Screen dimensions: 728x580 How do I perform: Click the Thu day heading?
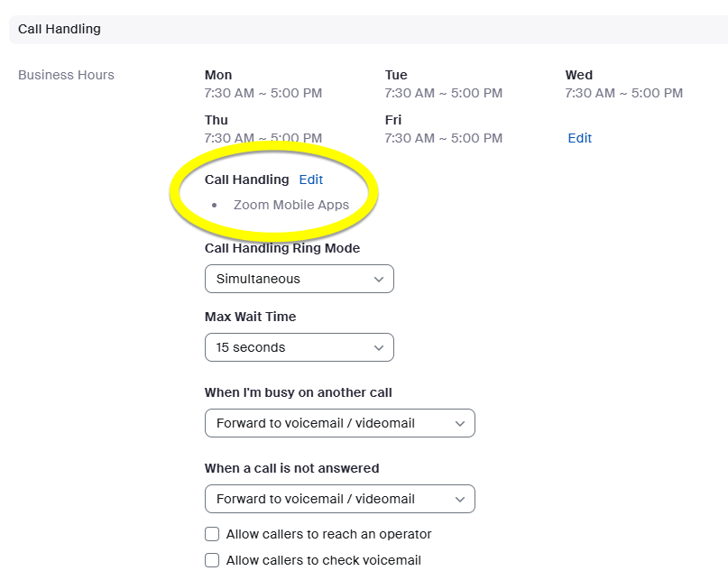coord(217,120)
